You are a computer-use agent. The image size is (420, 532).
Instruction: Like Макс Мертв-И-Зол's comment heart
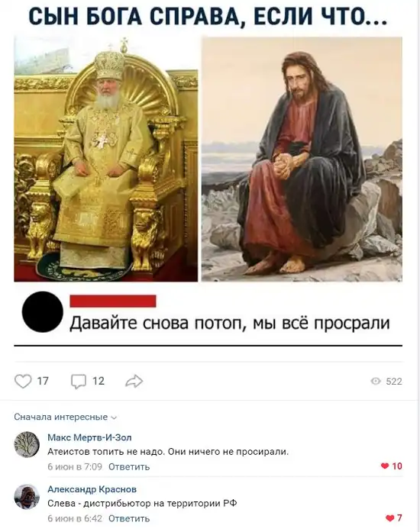(x=385, y=466)
